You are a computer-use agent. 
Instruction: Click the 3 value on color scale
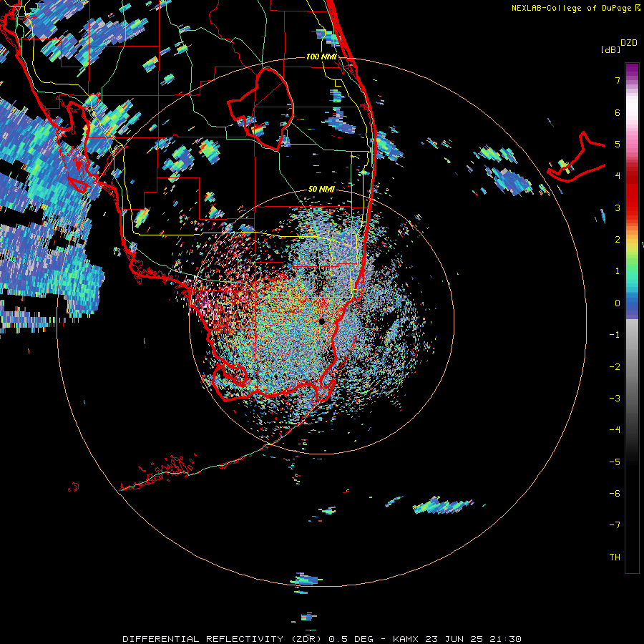point(618,208)
